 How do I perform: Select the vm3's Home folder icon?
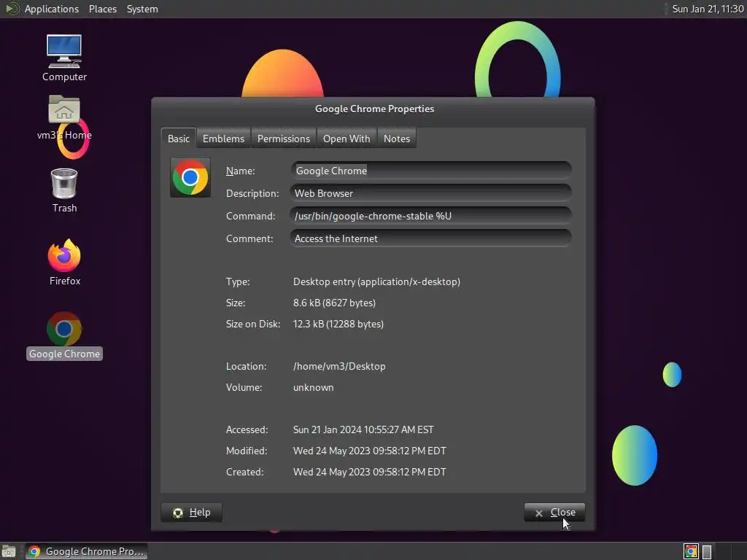click(x=64, y=117)
